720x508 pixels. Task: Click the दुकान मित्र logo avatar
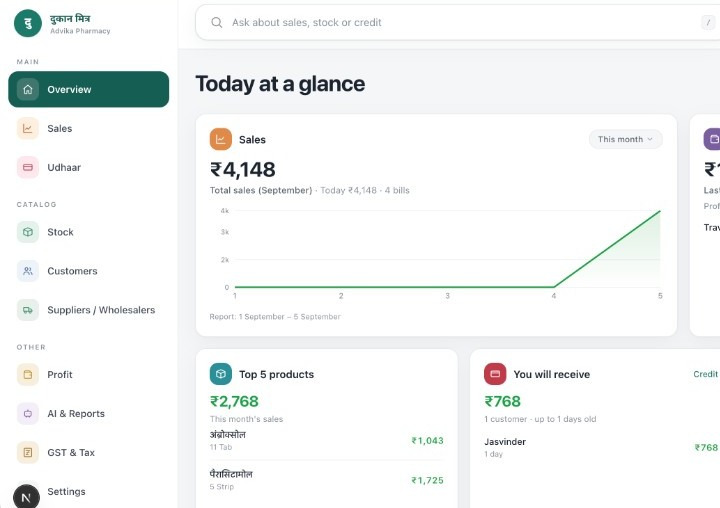tap(28, 23)
